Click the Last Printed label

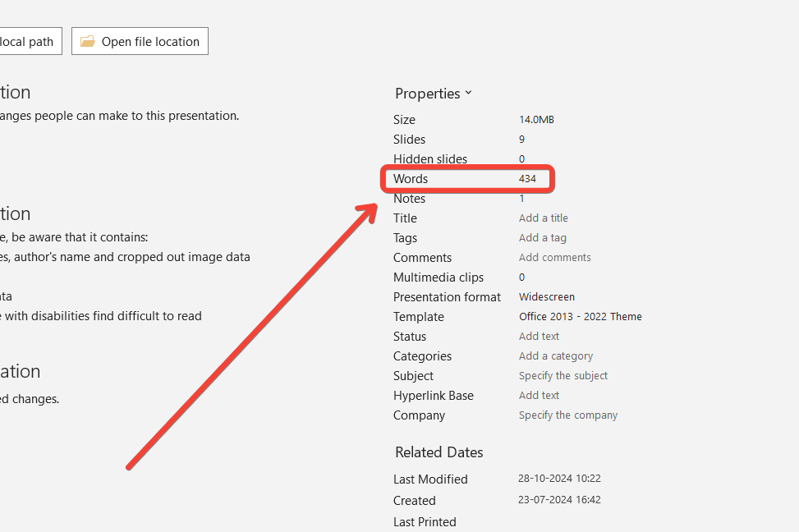[425, 521]
